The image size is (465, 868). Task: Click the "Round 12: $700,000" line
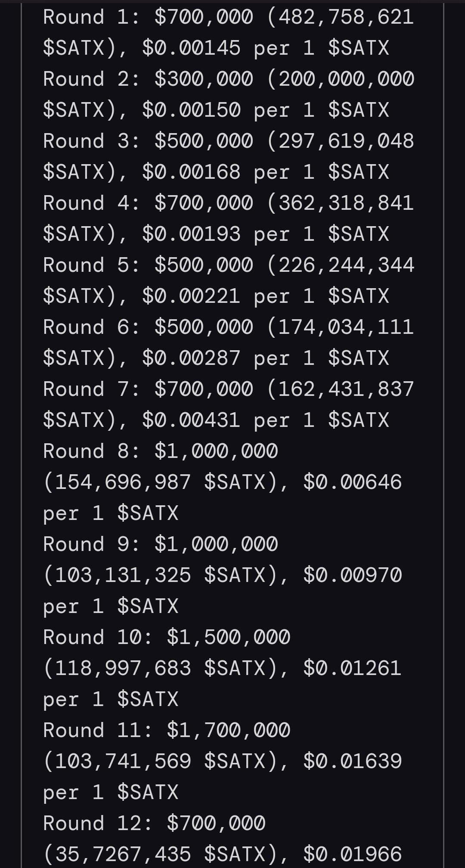click(x=154, y=824)
